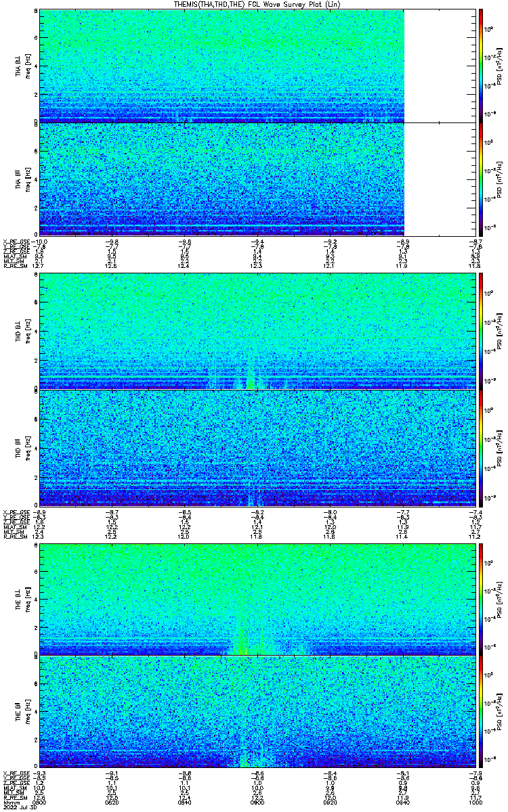Select the THE B∥ spectrogram panel
Viewport: 508px width, 812px height.
click(257, 711)
